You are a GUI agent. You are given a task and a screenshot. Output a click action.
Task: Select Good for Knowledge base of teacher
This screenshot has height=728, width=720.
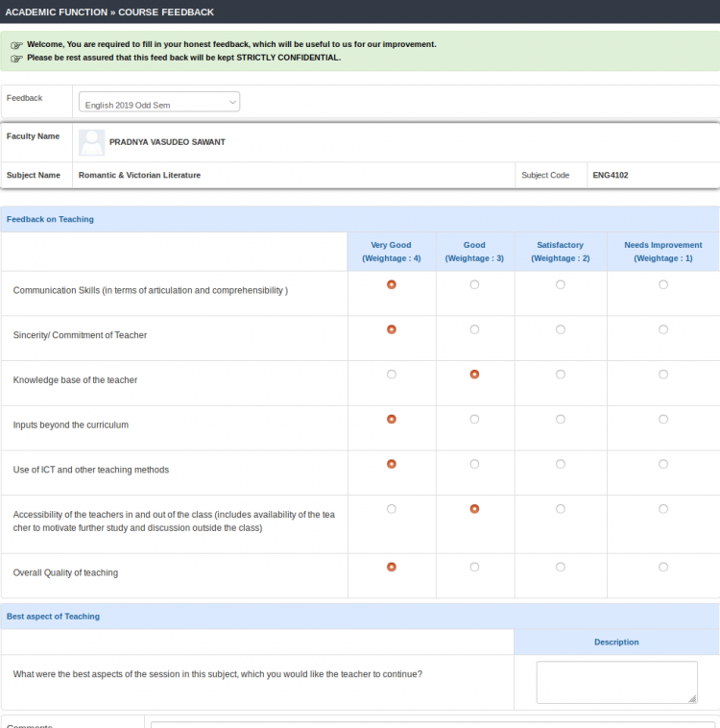[474, 375]
